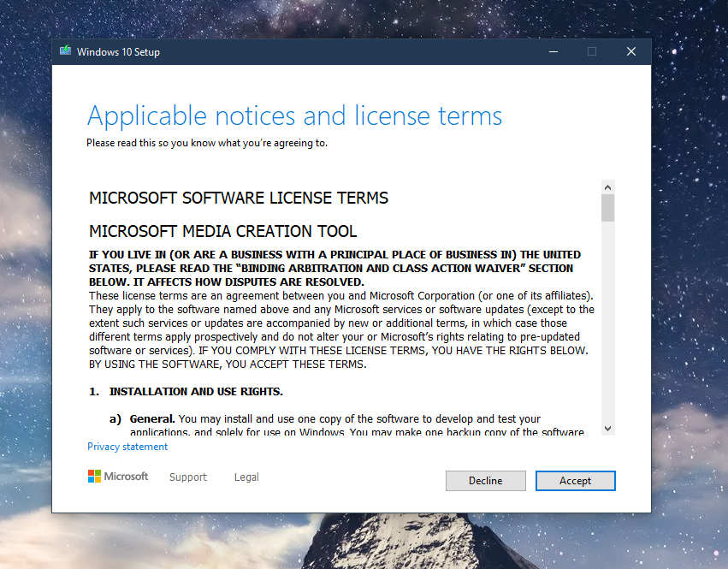Click "MICROSOFT SOFTWARE LICENSE TERMS" heading
728x569 pixels.
click(239, 198)
